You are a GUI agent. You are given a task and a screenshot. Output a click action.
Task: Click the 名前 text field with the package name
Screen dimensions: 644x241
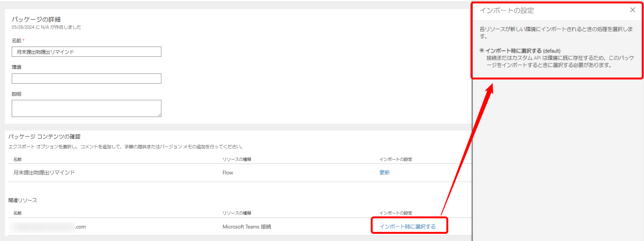tap(86, 52)
